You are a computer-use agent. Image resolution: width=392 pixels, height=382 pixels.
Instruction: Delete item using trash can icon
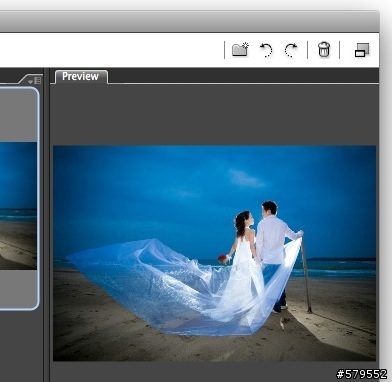pos(324,49)
